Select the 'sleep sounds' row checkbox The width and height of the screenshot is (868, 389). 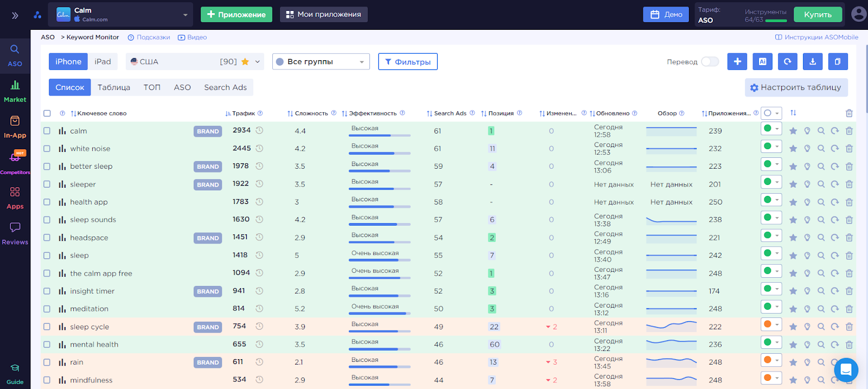(x=47, y=220)
